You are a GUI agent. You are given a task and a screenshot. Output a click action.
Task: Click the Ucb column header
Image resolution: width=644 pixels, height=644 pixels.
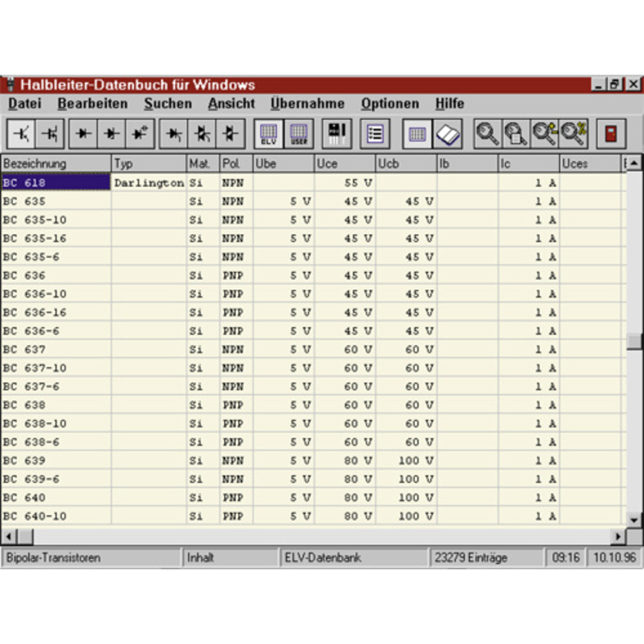406,164
